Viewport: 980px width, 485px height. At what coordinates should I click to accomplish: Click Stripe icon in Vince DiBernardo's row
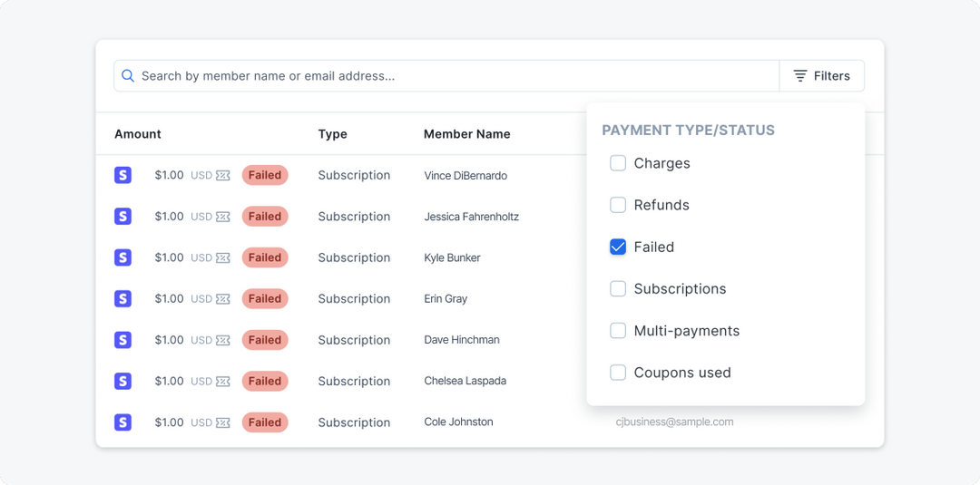point(122,175)
